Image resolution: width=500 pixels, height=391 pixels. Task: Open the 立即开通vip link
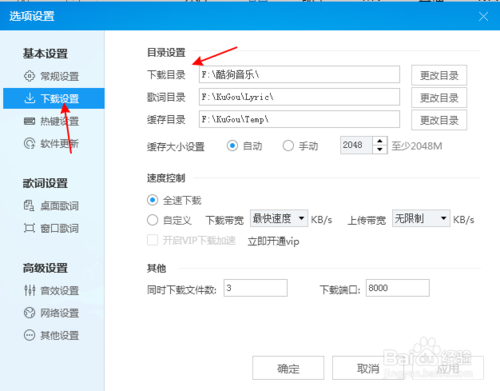click(x=273, y=241)
